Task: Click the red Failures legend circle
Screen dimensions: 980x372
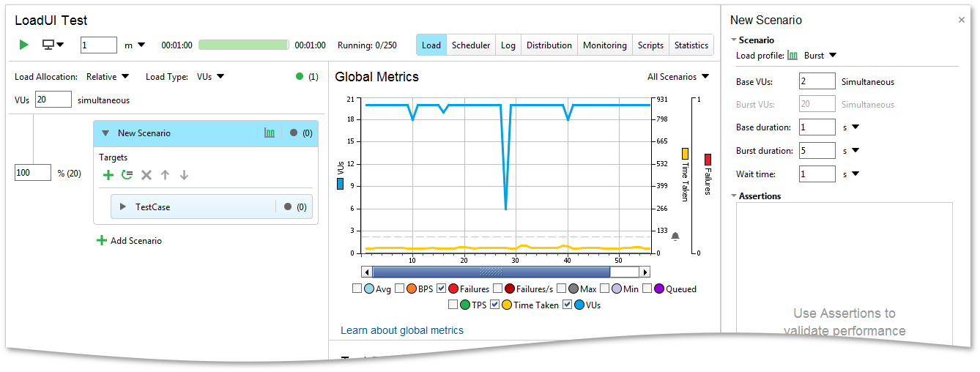Action: tap(454, 289)
